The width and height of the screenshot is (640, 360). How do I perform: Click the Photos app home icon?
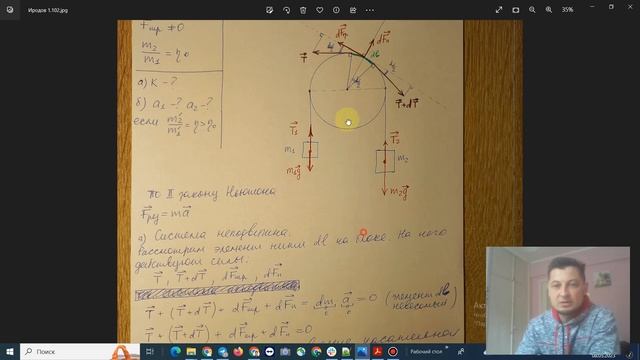[x=10, y=10]
